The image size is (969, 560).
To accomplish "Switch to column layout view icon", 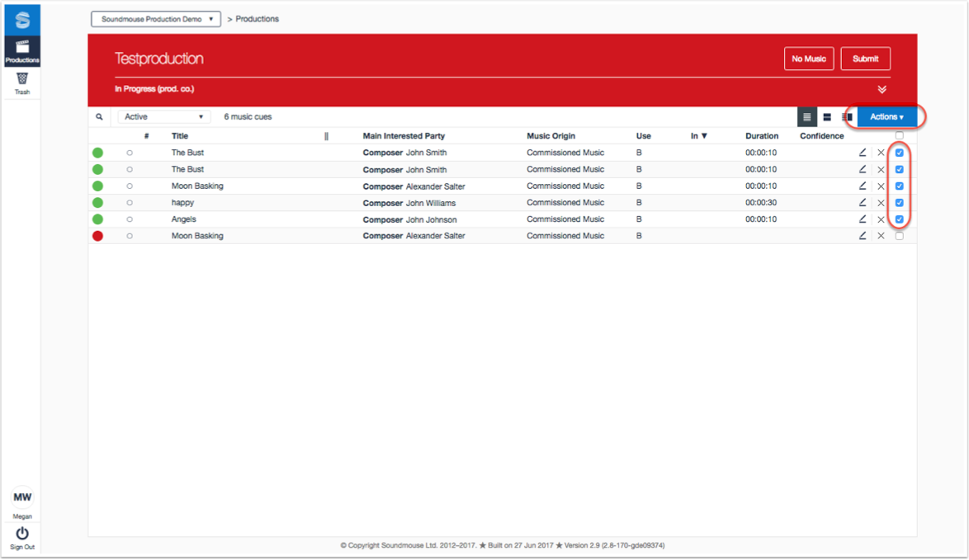I will click(x=847, y=116).
